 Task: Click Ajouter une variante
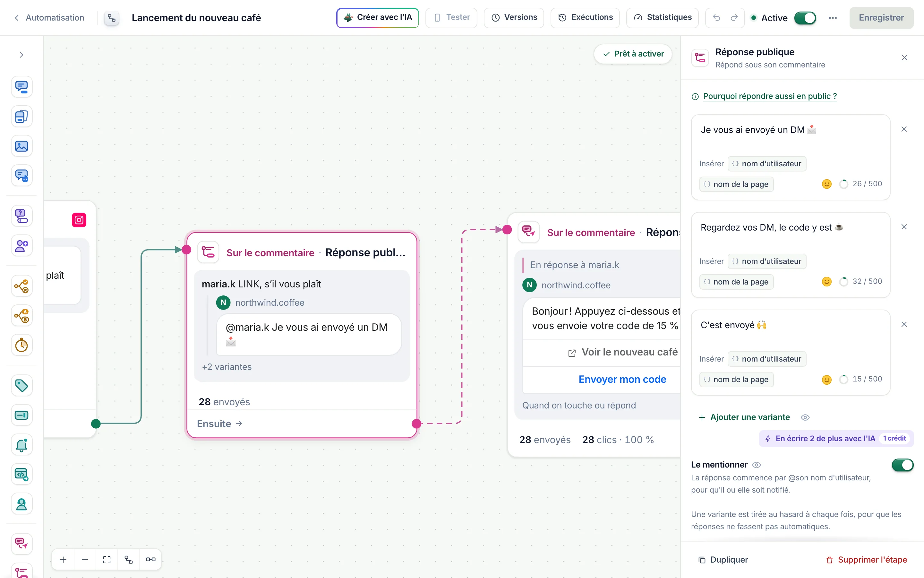744,417
